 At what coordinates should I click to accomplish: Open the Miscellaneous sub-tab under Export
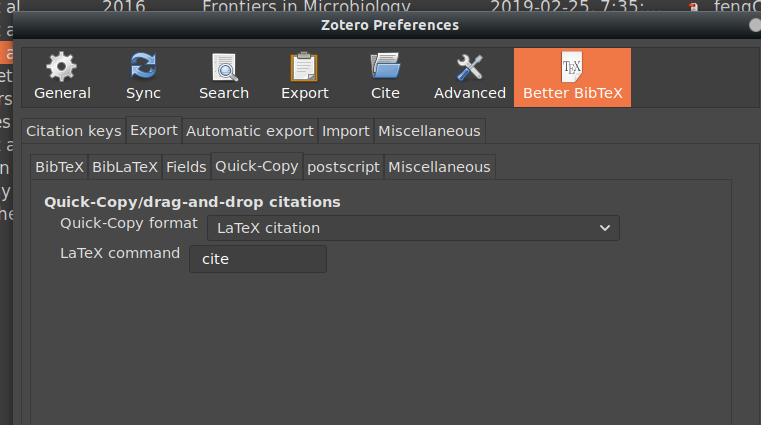click(439, 167)
